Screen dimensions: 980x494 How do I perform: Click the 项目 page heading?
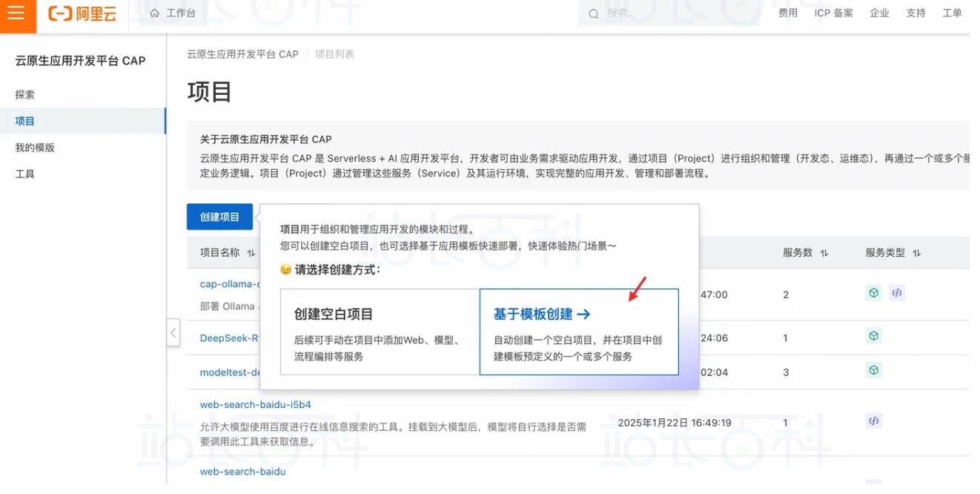[x=210, y=91]
